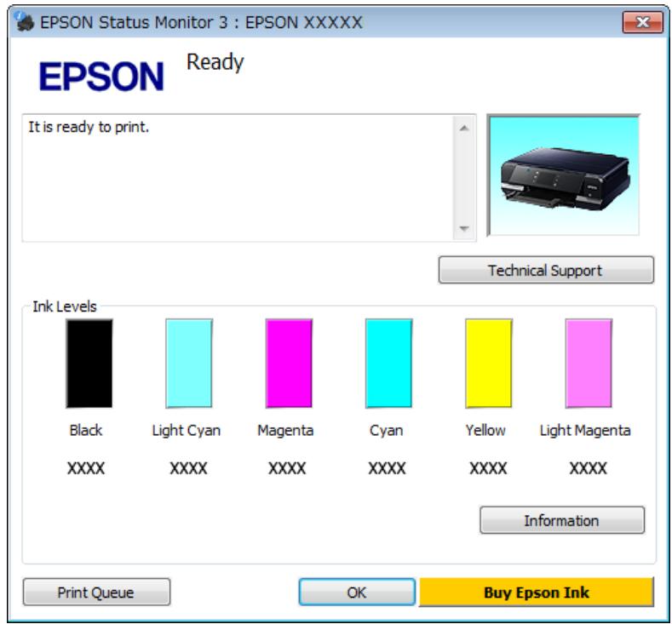This screenshot has height=624, width=672.
Task: Select the Black ink level bar
Action: click(89, 364)
